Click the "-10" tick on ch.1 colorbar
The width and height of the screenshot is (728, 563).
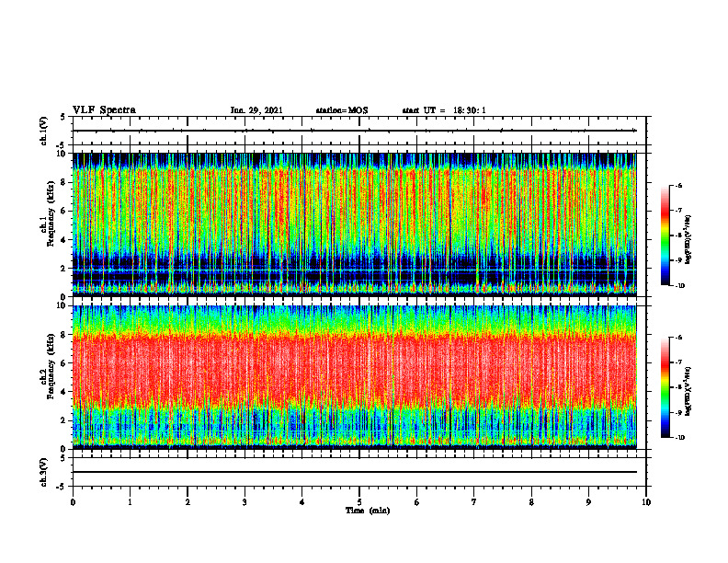point(680,286)
